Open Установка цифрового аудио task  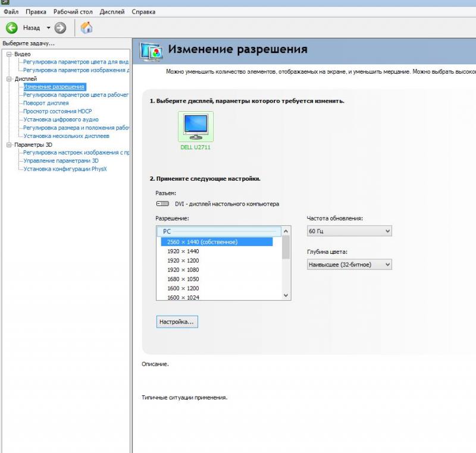61,119
